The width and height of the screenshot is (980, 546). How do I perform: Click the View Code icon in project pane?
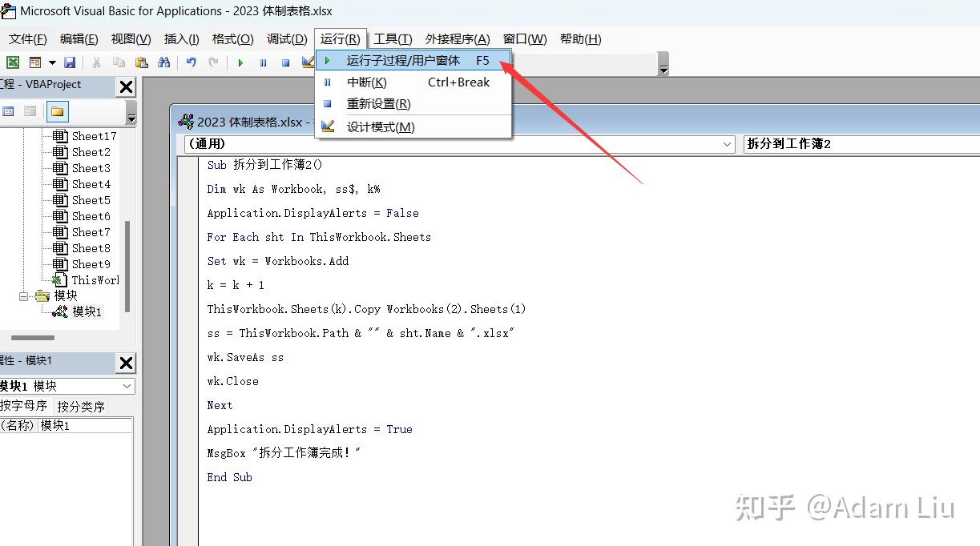8,111
